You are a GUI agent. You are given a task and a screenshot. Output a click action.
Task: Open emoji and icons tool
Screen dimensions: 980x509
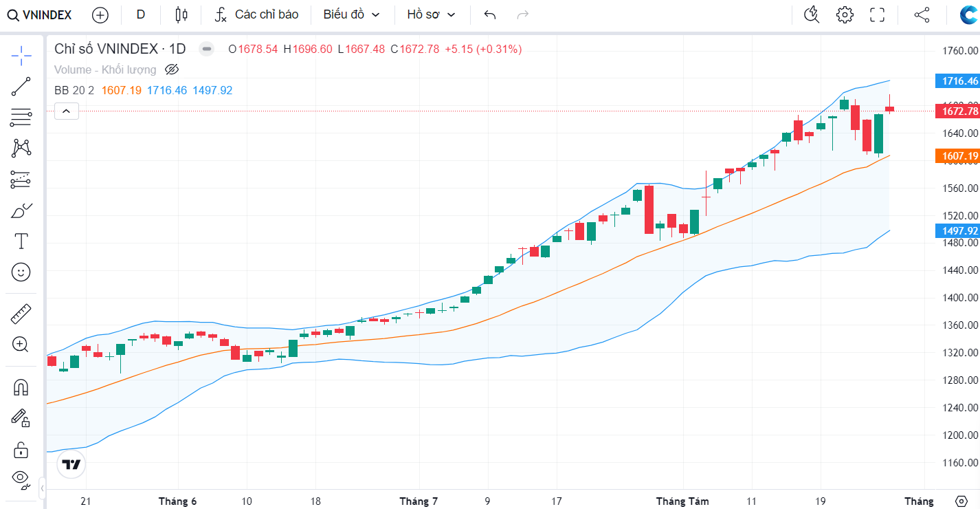(21, 272)
